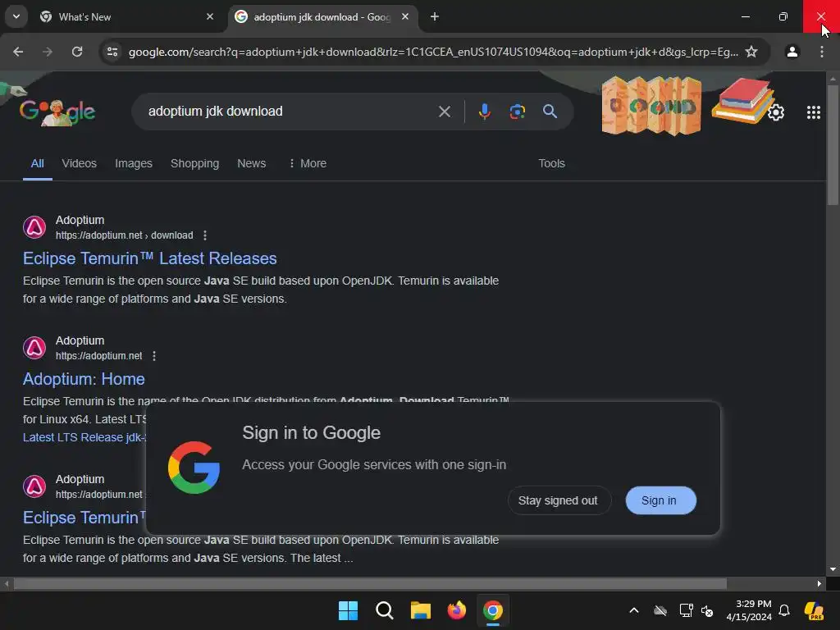Show hidden system tray icons
The height and width of the screenshot is (630, 840).
(x=634, y=610)
